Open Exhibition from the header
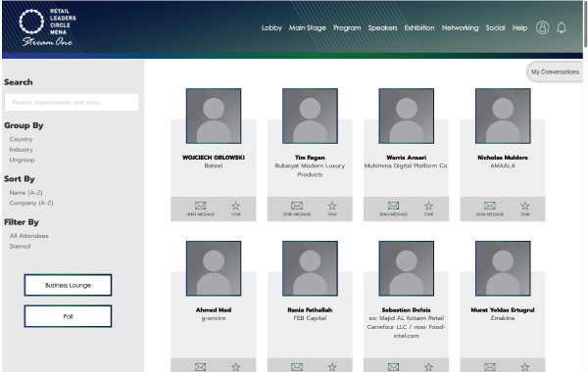Viewport: 588px width, 372px height. [419, 27]
